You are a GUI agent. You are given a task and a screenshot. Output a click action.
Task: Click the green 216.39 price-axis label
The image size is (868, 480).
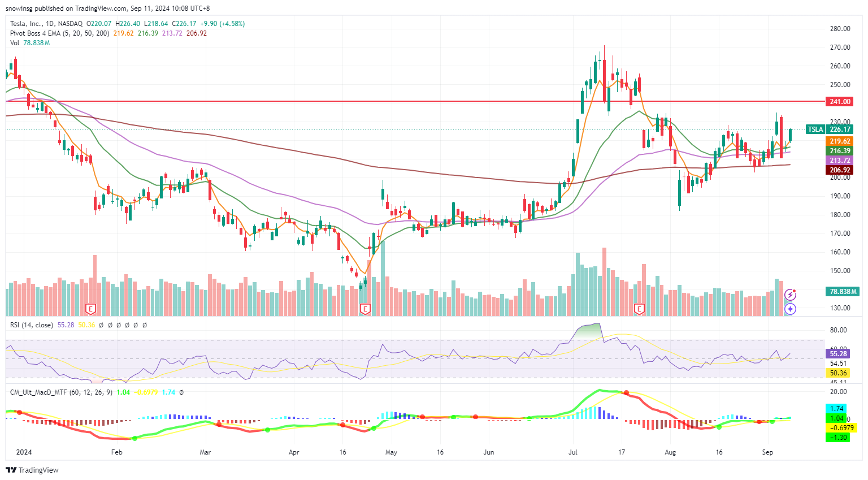coord(840,151)
